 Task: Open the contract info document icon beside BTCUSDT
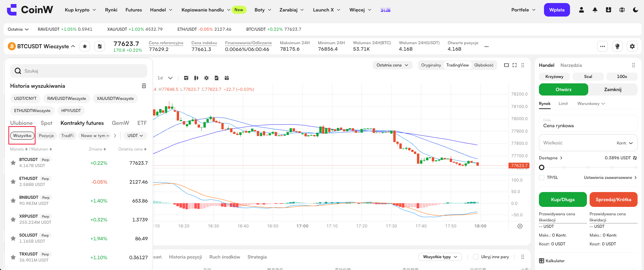point(100,46)
